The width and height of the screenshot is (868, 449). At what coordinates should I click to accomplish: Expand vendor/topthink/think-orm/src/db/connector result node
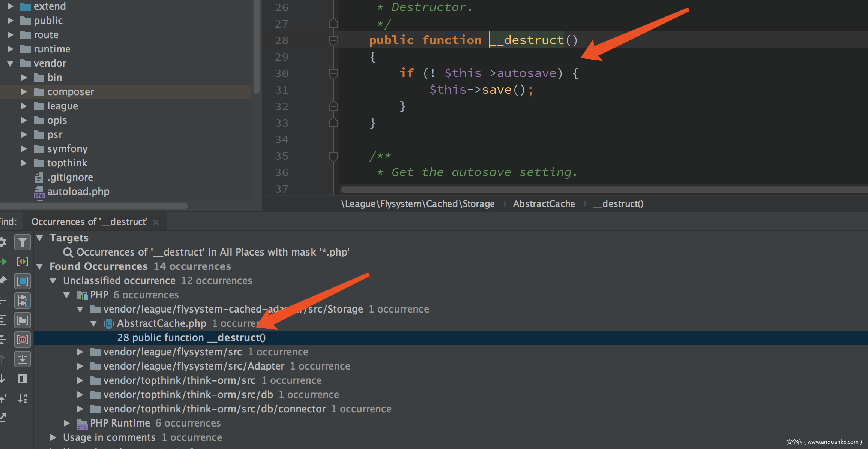80,409
